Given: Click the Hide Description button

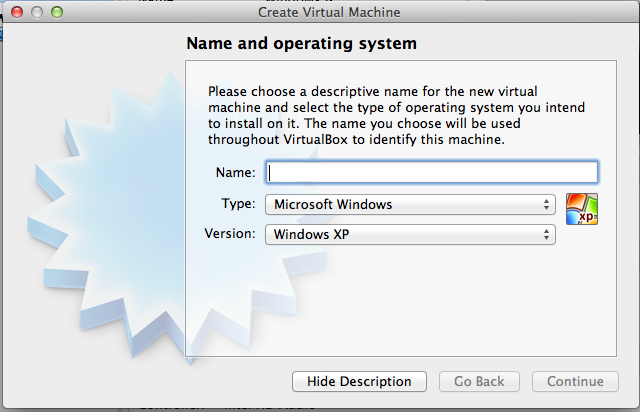Looking at the screenshot, I should (359, 381).
